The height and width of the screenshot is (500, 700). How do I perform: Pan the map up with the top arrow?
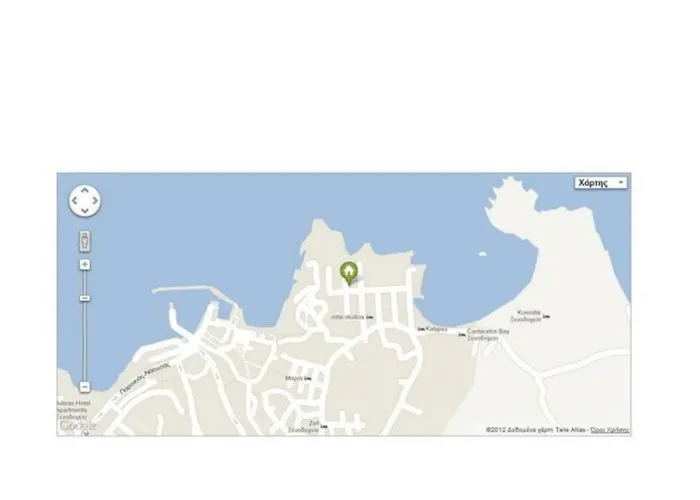pyautogui.click(x=85, y=190)
